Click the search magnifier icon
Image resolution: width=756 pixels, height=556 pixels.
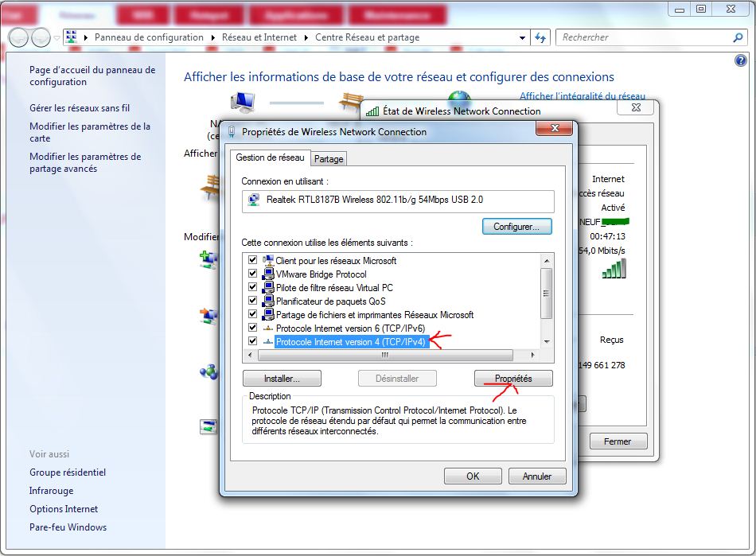(738, 37)
